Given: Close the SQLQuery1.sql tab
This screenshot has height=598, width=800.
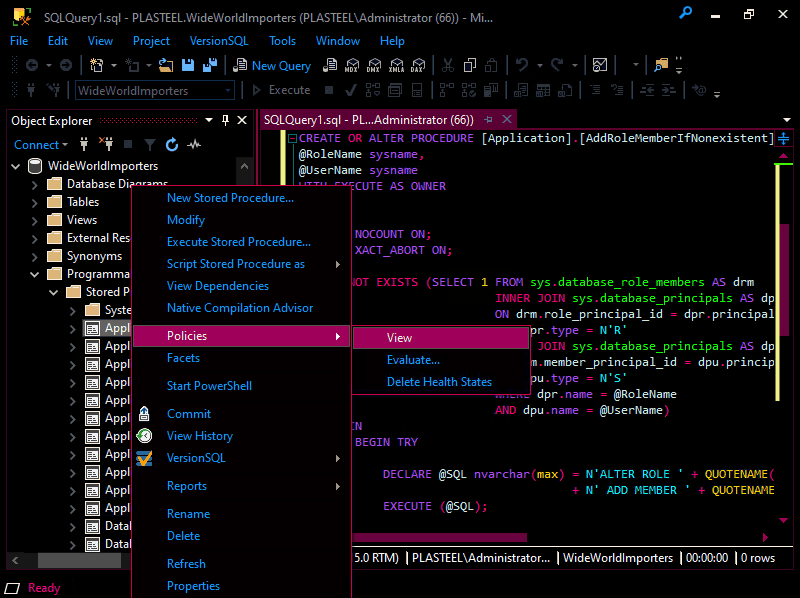Looking at the screenshot, I should [507, 119].
